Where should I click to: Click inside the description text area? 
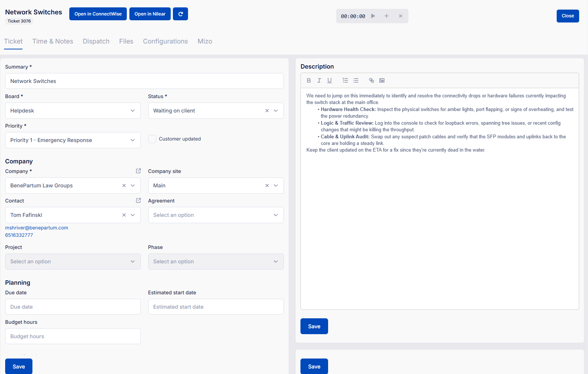440,199
